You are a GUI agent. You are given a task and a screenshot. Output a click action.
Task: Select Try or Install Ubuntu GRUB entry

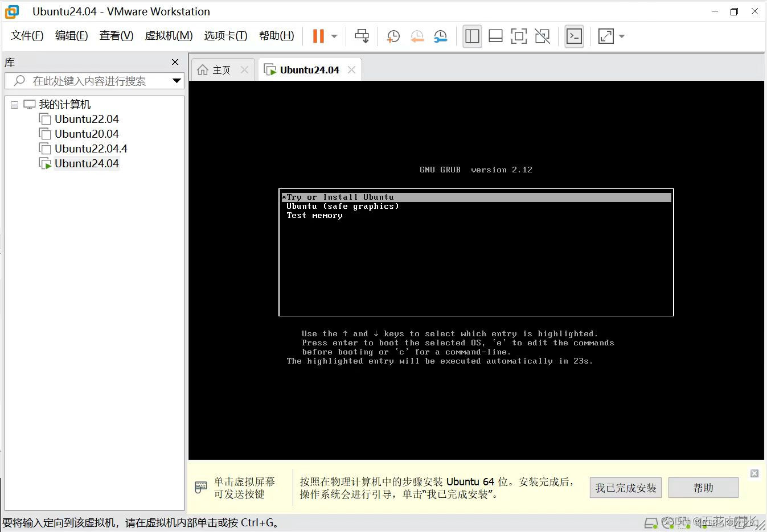[476, 197]
